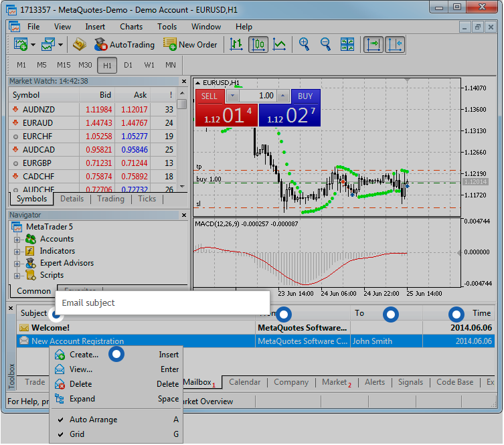Choose Create... from the context menu
This screenshot has width=504, height=445.
(x=116, y=355)
